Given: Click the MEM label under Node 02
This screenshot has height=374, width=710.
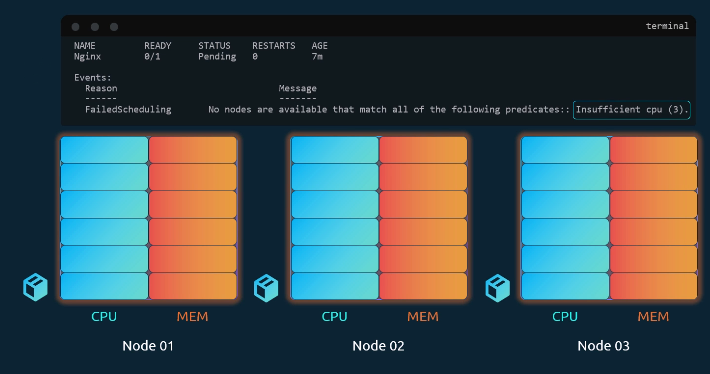Looking at the screenshot, I should [x=422, y=316].
